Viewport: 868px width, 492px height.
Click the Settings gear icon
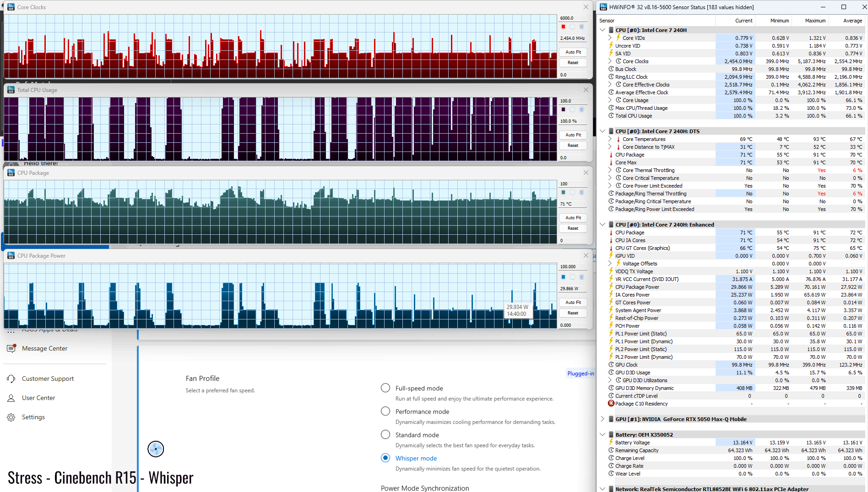pos(11,417)
